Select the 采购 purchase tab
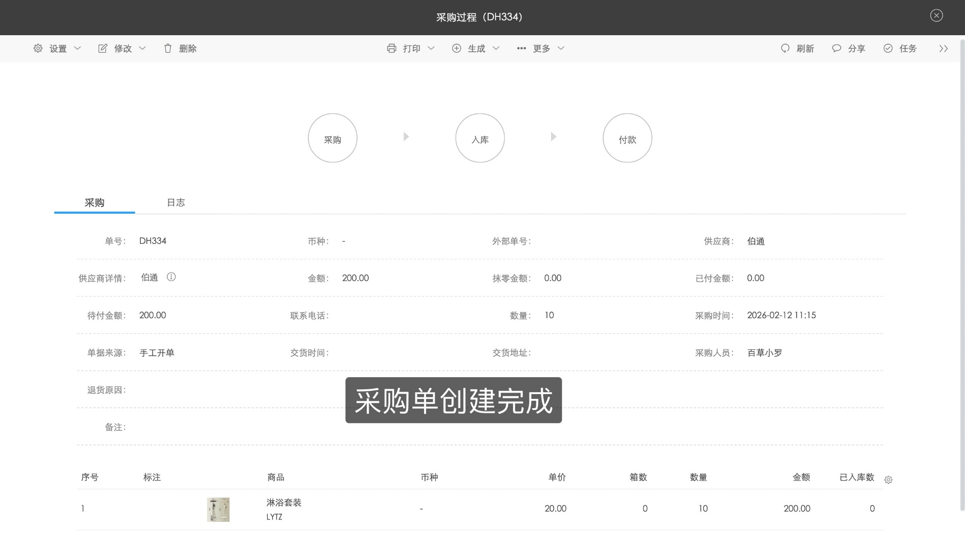The width and height of the screenshot is (965, 560). click(95, 203)
